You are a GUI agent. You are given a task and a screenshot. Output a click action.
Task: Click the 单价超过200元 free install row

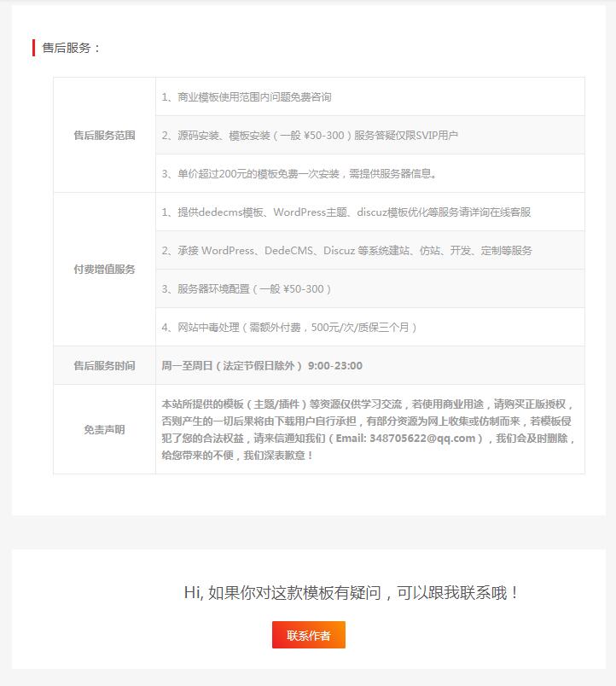click(299, 174)
